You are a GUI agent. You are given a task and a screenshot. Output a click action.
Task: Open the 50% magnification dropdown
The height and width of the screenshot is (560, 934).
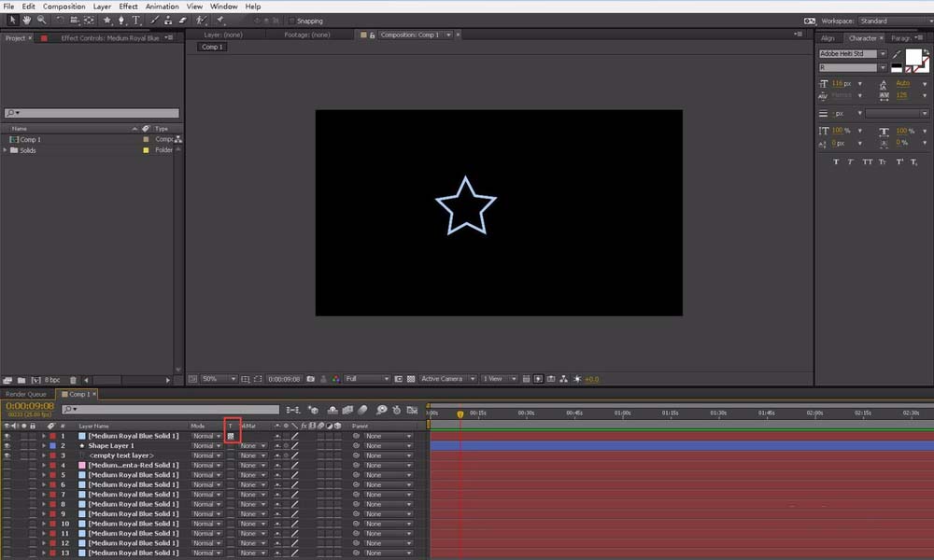click(219, 379)
